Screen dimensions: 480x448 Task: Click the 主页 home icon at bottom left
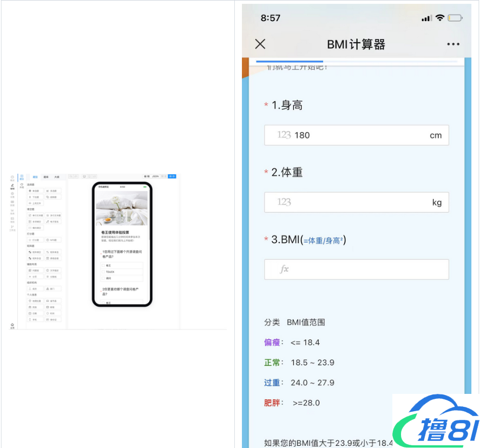pyautogui.click(x=12, y=325)
